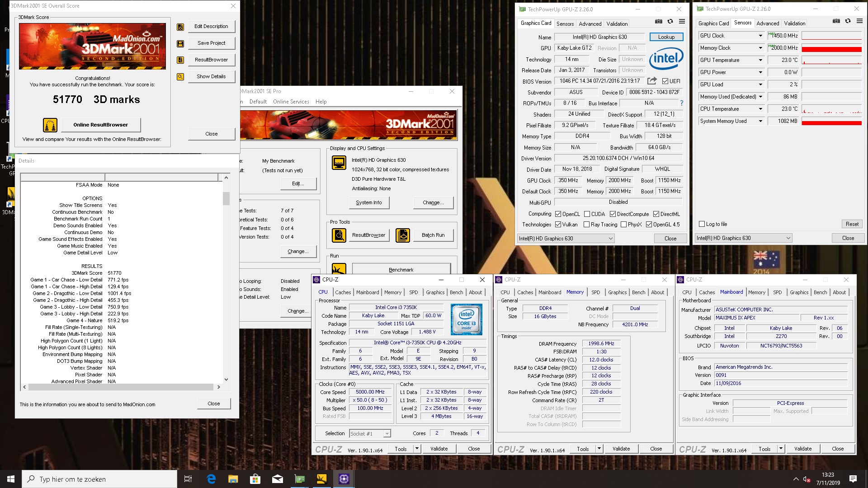
Task: Click refresh icon in right GPU-Z Sensors window
Action: [x=848, y=21]
